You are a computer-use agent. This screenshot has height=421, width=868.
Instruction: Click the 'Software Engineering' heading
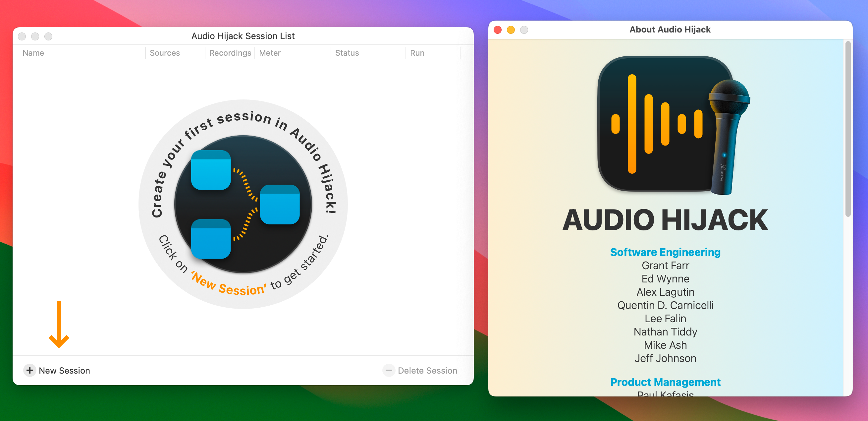(665, 252)
